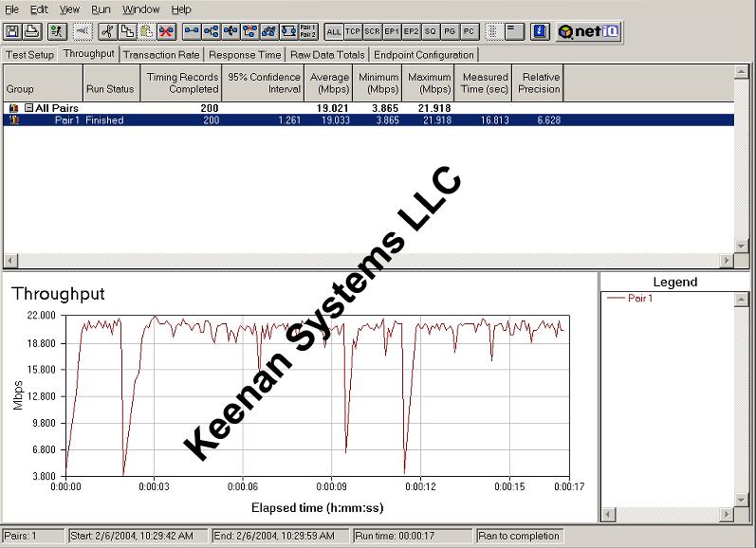This screenshot has height=548, width=756.
Task: Select the Pair 1 Finished row
Action: [x=369, y=120]
